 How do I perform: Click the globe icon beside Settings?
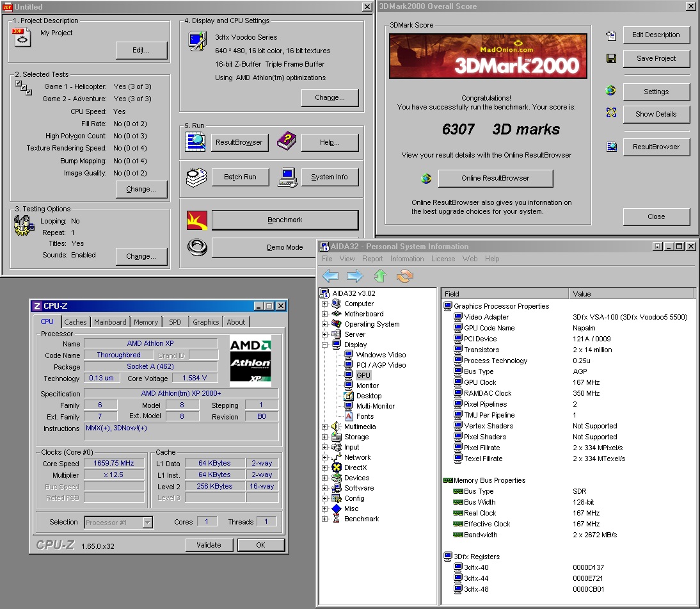[610, 90]
